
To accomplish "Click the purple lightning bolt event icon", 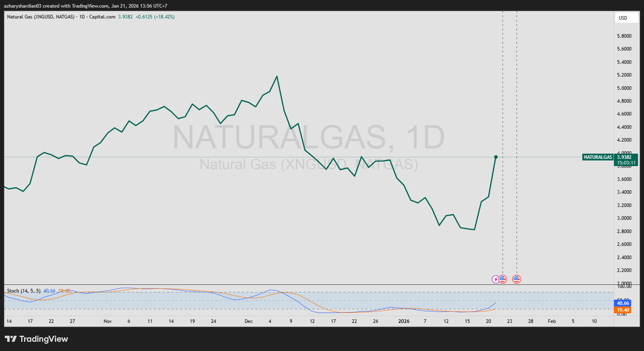I will point(496,279).
